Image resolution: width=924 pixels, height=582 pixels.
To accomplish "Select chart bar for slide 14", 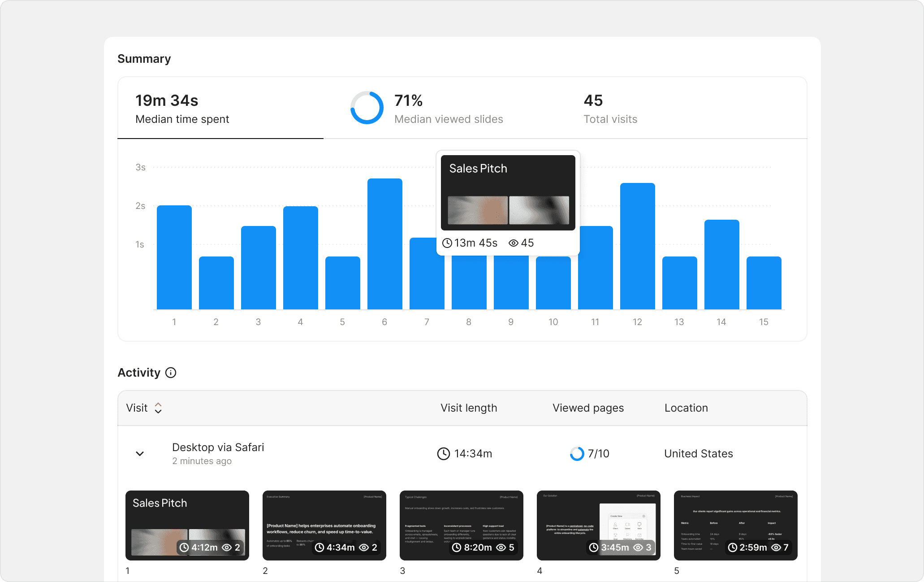I will 722,265.
